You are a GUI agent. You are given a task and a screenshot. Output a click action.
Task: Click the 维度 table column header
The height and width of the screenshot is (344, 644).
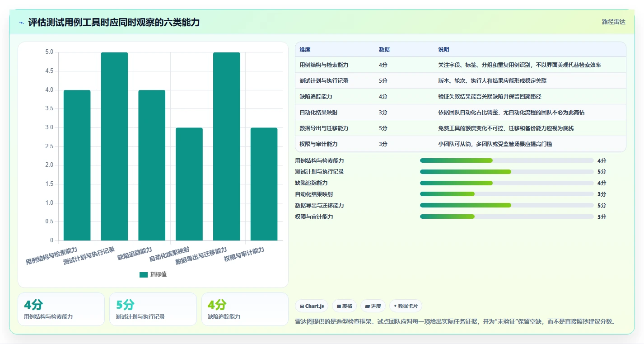[305, 49]
